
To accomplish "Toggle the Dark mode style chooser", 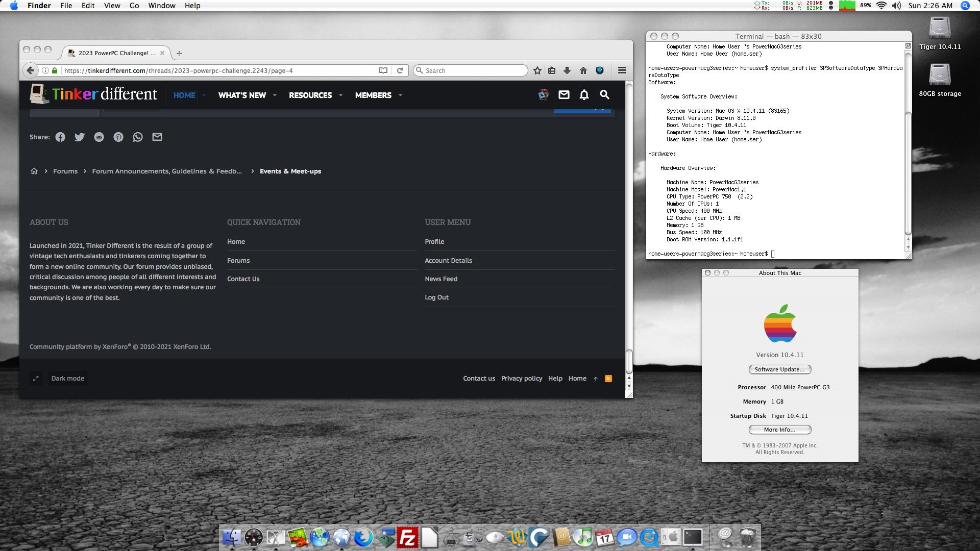I will (x=68, y=379).
